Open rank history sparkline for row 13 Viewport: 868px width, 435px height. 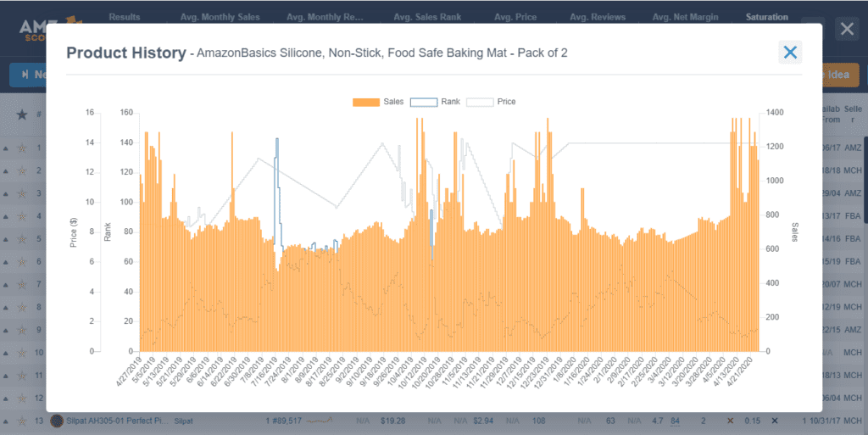click(x=320, y=421)
